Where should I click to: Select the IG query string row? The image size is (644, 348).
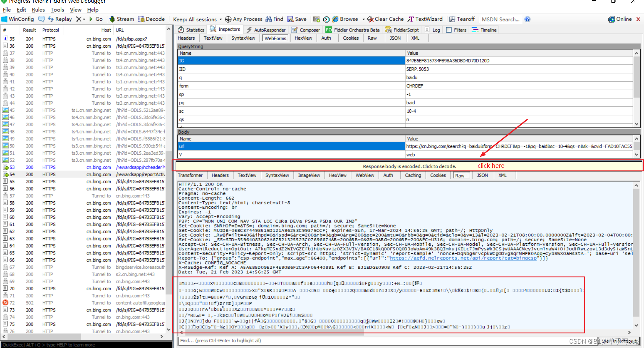[x=405, y=61]
